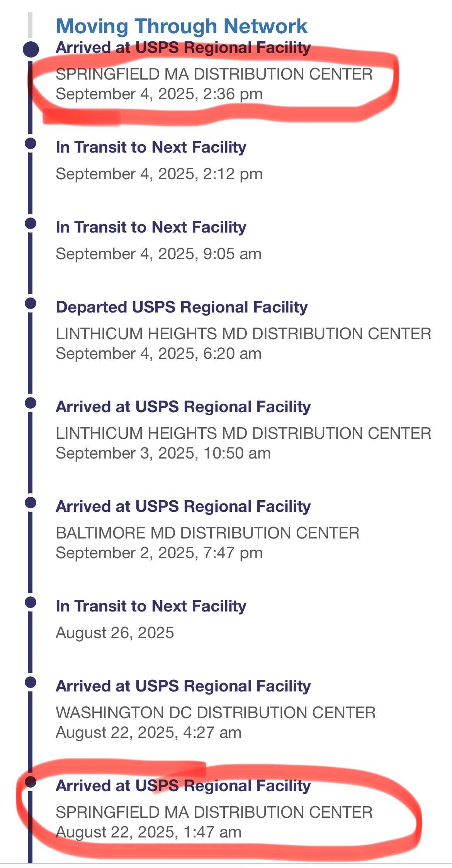Select timeline dot for September 3 Linthicum arrival

pyautogui.click(x=31, y=403)
